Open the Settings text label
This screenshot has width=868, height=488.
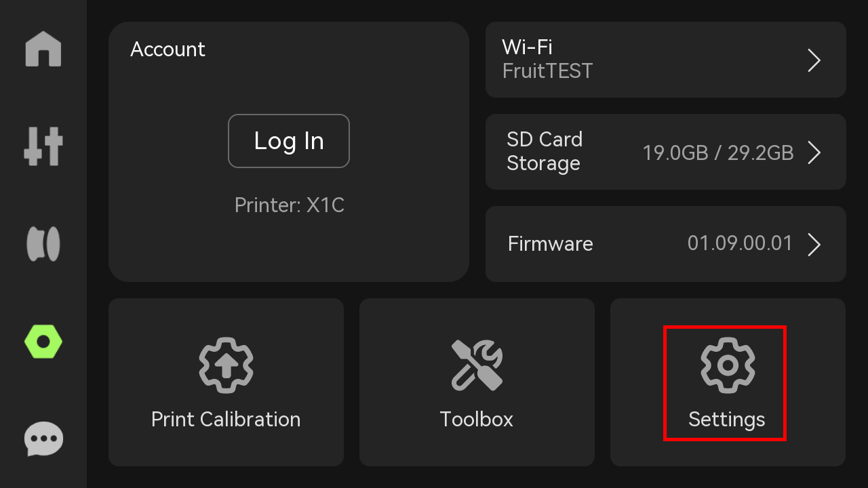[x=727, y=420]
